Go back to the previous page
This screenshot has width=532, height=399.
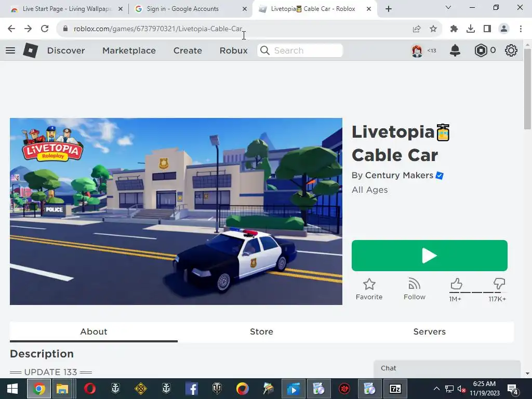pos(11,29)
